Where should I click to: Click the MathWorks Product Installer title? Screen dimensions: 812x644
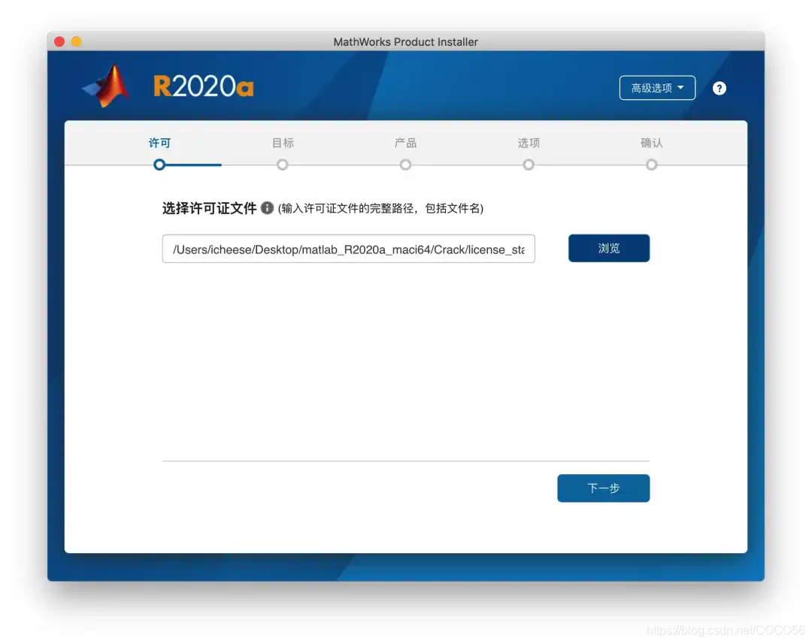coord(405,42)
